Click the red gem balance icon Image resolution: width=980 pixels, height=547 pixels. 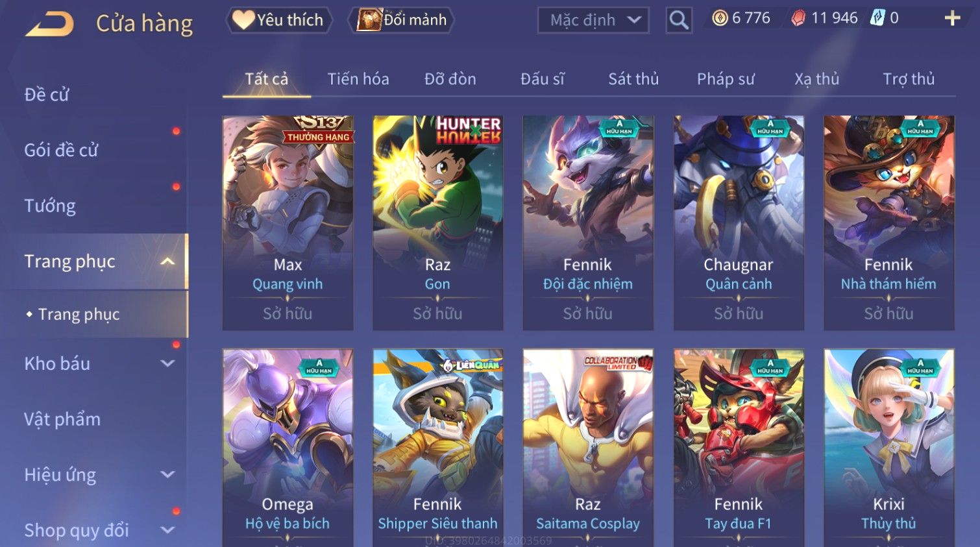(x=798, y=18)
